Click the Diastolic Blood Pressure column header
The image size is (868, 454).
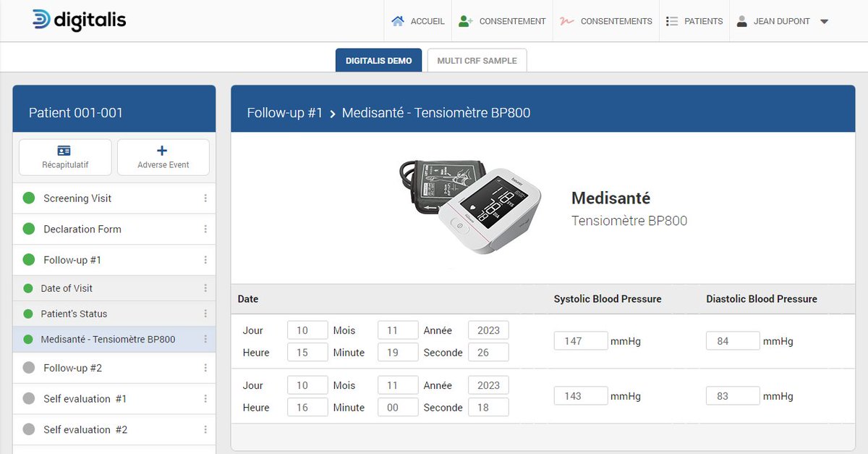pyautogui.click(x=762, y=299)
